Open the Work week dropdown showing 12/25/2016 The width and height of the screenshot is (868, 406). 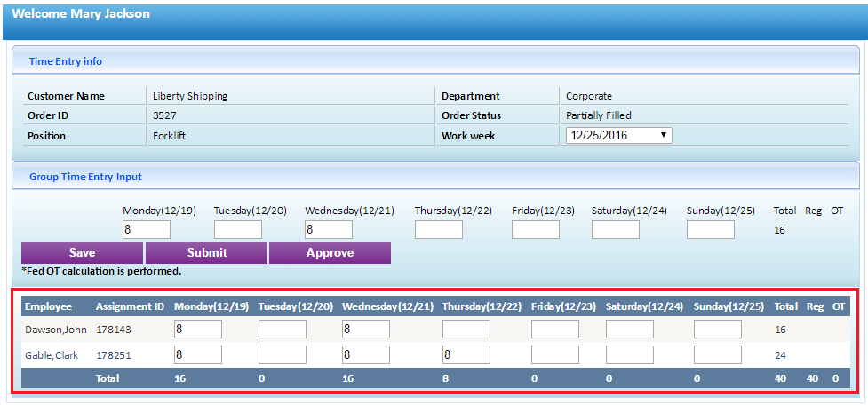[619, 136]
